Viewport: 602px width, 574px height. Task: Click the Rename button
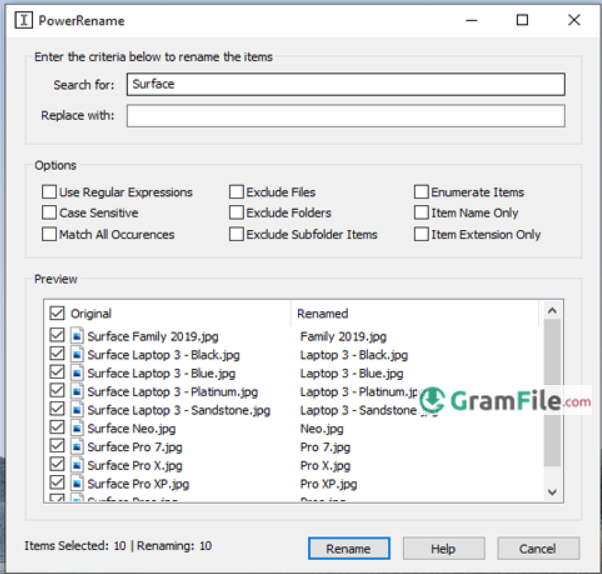click(349, 548)
